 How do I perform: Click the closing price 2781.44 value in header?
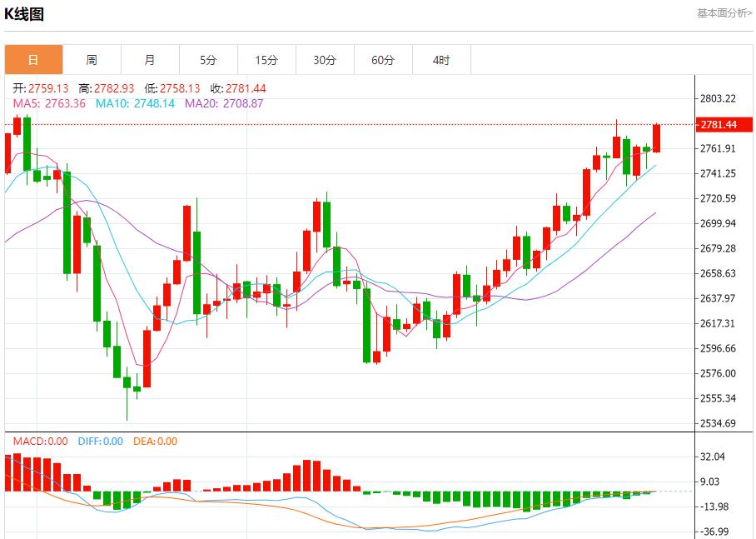246,88
